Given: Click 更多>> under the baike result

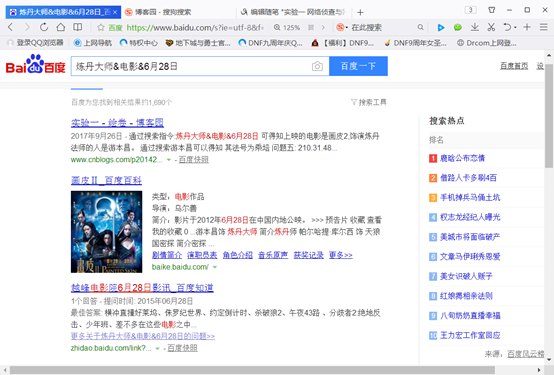Looking at the screenshot, I should pos(341,255).
